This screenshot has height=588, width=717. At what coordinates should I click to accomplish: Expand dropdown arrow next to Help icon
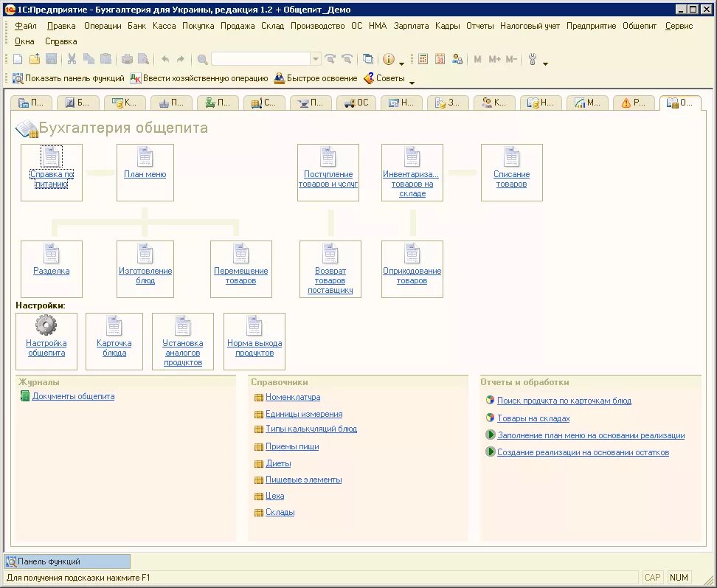click(x=401, y=63)
